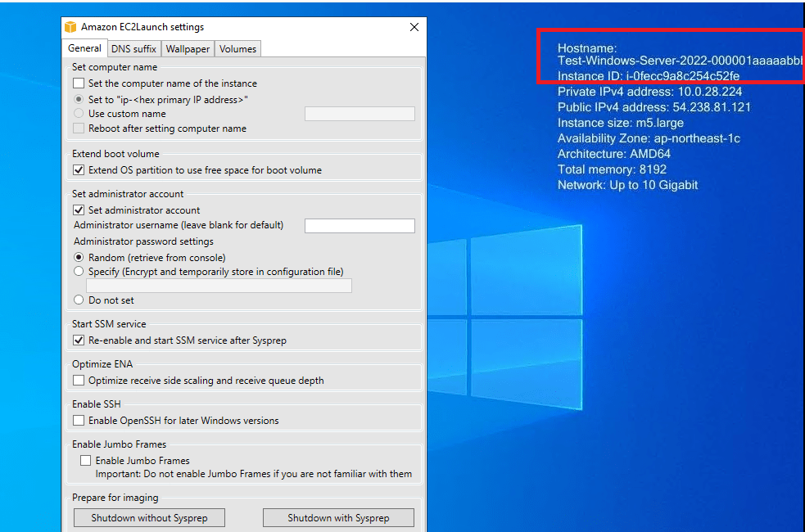This screenshot has height=532, width=805.
Task: Tick the Enable Jumbo Frames checkbox
Action: pyautogui.click(x=86, y=460)
